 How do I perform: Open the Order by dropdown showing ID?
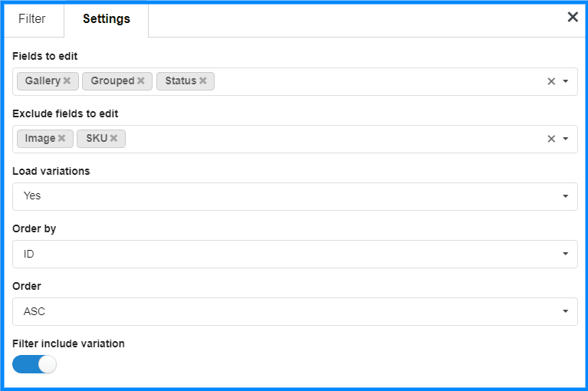[294, 255]
